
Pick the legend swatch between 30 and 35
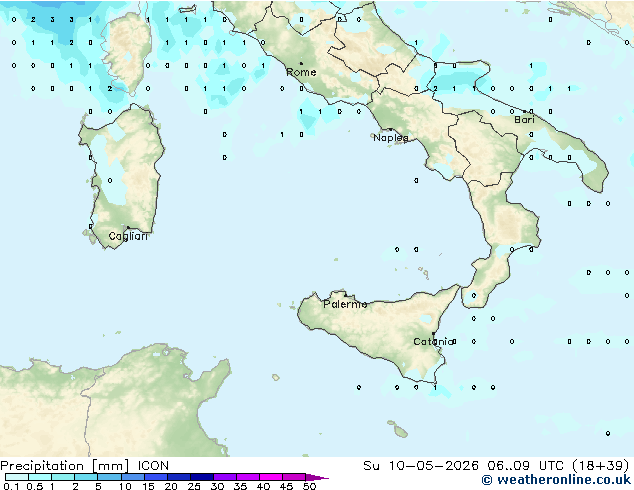pyautogui.click(x=225, y=477)
